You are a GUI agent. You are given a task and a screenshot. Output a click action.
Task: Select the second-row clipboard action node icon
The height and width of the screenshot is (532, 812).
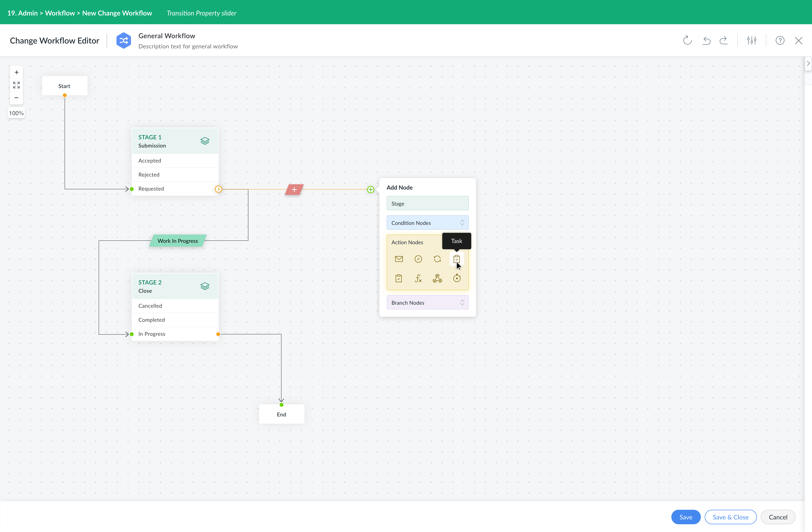[x=399, y=279]
